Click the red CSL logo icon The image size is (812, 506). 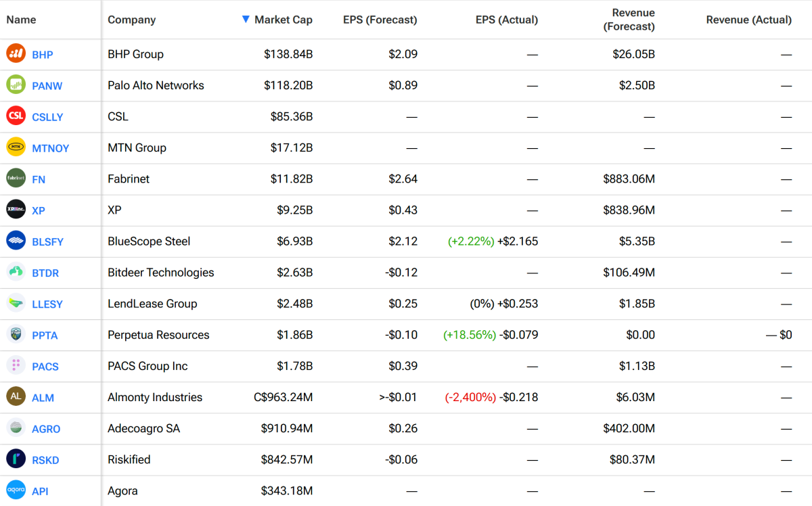pyautogui.click(x=16, y=116)
